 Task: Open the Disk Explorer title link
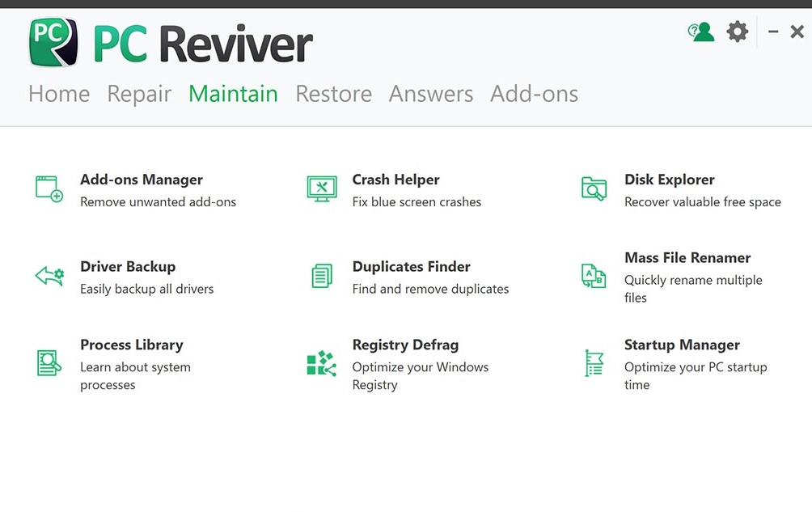[670, 180]
